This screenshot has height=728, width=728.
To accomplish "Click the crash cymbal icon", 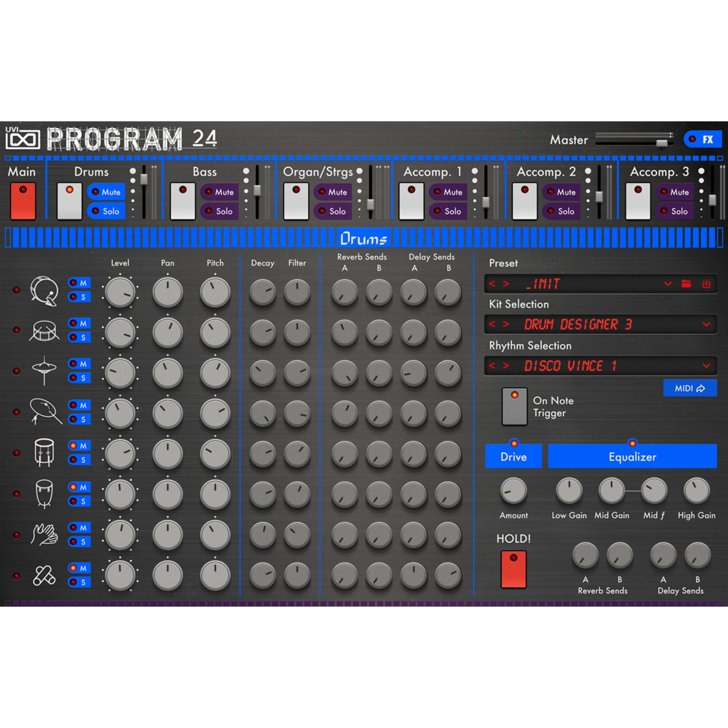I will pyautogui.click(x=45, y=411).
